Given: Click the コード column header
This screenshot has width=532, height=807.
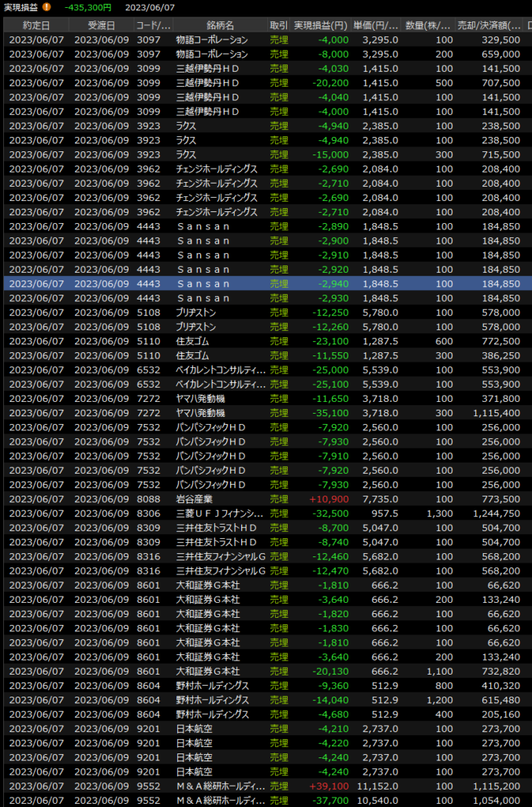Looking at the screenshot, I should tap(152, 24).
